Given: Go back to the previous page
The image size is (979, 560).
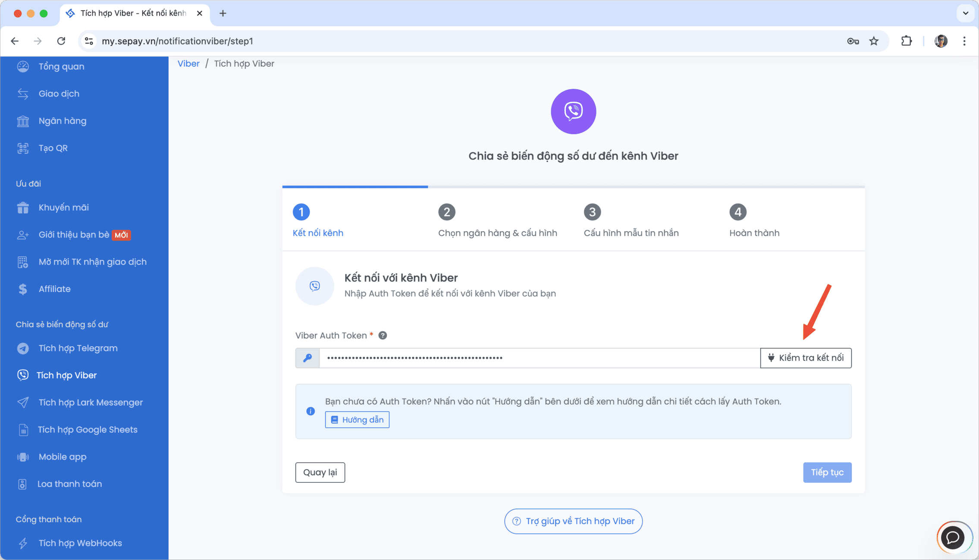Looking at the screenshot, I should (x=15, y=41).
